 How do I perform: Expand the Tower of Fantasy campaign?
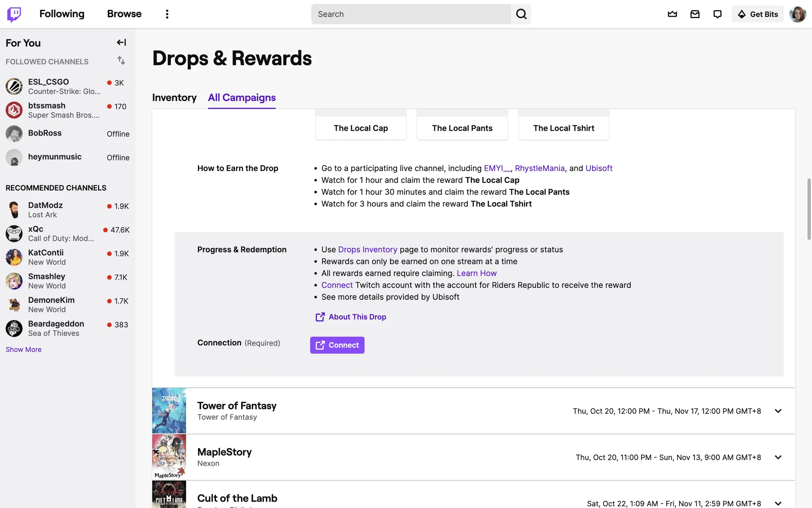778,411
